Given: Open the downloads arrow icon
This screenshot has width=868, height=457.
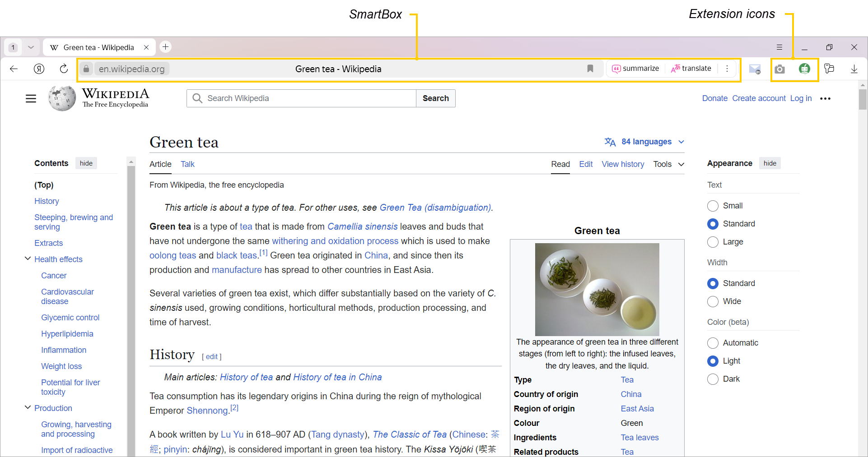Looking at the screenshot, I should click(x=854, y=69).
